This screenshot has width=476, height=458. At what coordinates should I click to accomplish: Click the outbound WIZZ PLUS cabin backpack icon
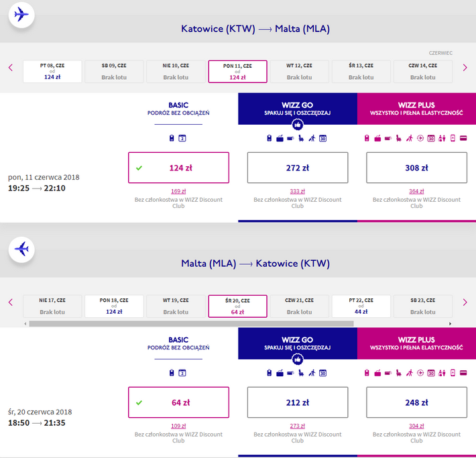[x=367, y=139]
